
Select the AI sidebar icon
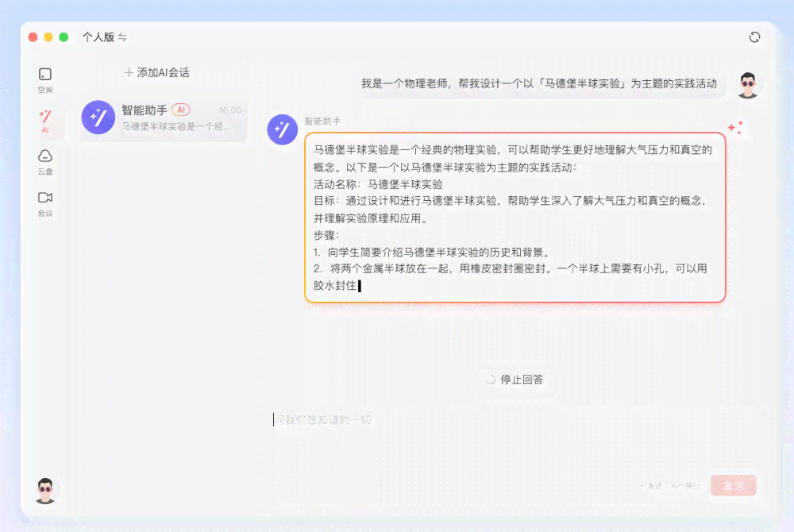(x=45, y=121)
